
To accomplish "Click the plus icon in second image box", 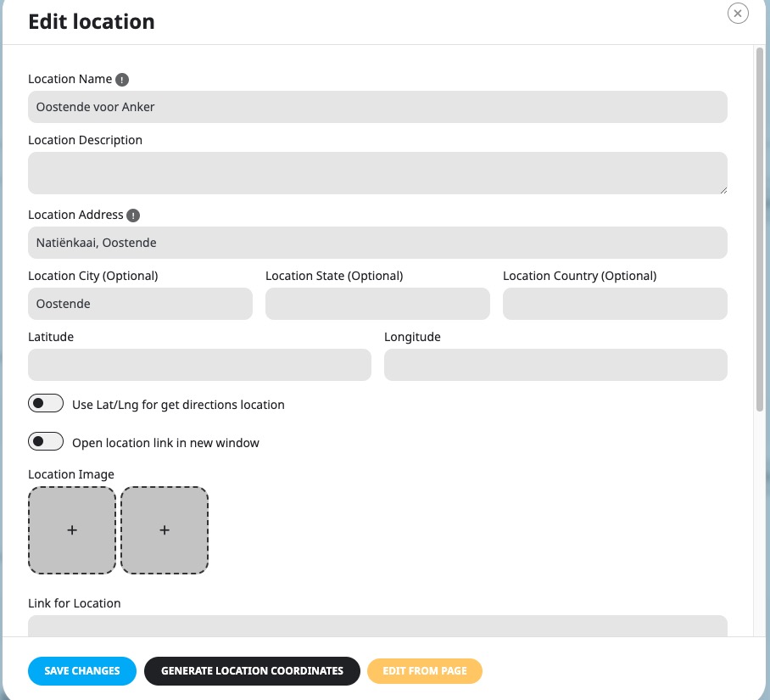I will [x=165, y=530].
